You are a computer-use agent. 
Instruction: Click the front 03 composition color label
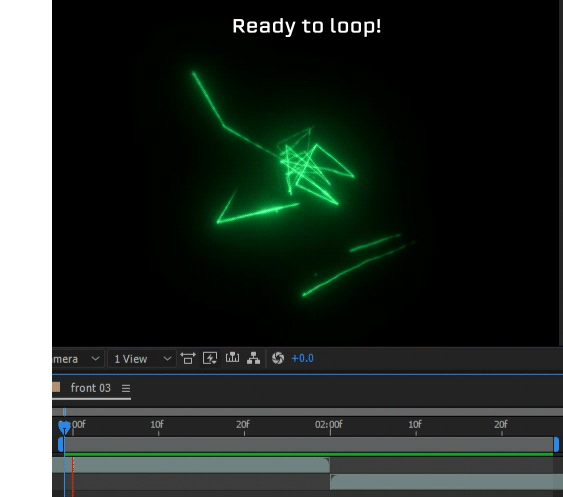[x=56, y=387]
